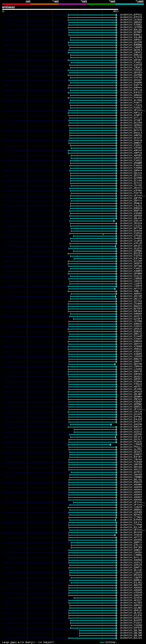The width and height of the screenshot is (146, 644).
Task: Open hit UniRef100_B7FK01
Action: coord(131,15)
